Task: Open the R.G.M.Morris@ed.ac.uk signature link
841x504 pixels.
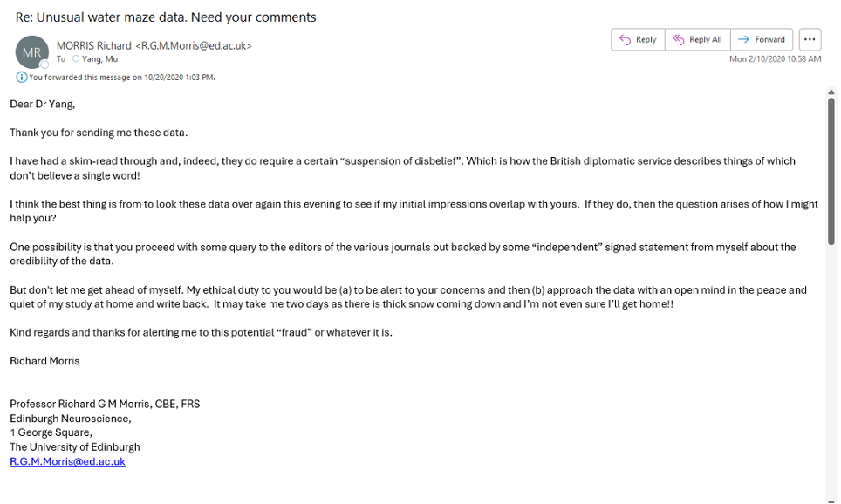Action: pos(67,461)
